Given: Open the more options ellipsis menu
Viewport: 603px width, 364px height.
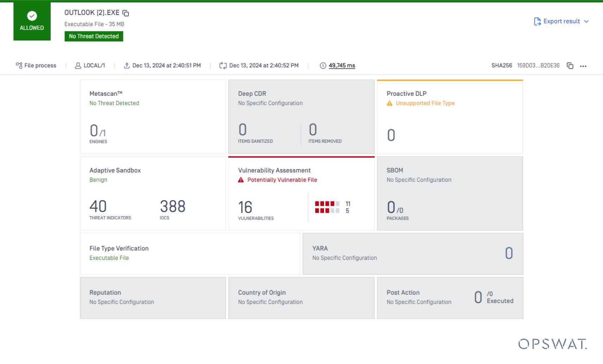Looking at the screenshot, I should click(x=584, y=66).
